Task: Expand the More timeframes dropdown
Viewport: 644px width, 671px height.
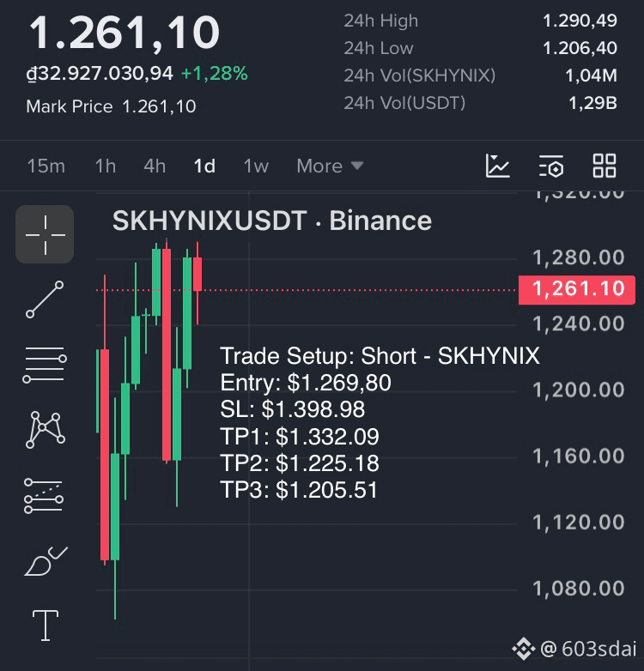Action: point(330,166)
